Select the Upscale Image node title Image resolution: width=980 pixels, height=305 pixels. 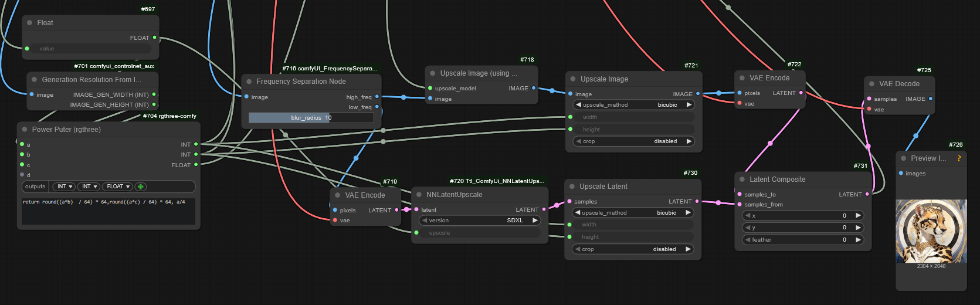(x=604, y=79)
